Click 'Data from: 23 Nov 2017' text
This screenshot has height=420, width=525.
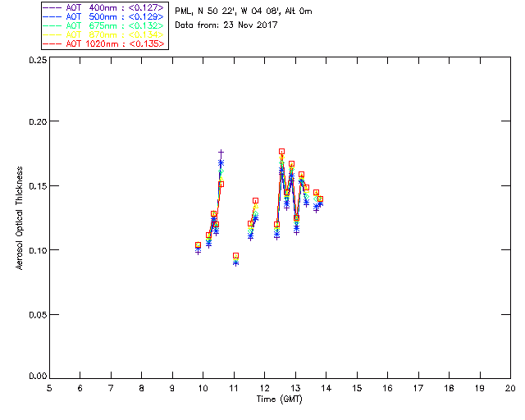click(x=226, y=25)
